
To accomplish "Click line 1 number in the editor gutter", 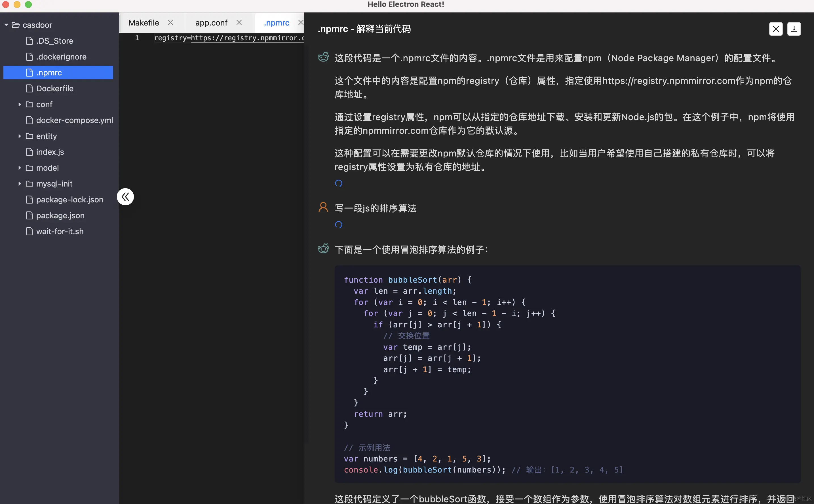I will coord(137,38).
